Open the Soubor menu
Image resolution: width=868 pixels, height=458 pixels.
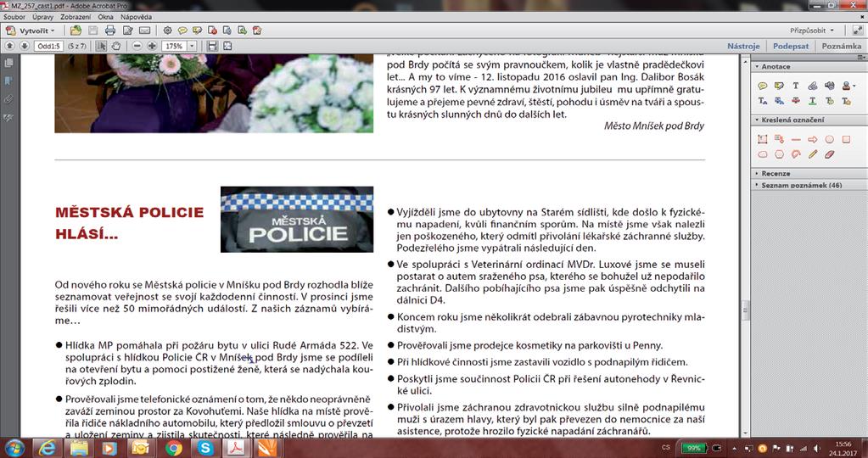click(14, 17)
